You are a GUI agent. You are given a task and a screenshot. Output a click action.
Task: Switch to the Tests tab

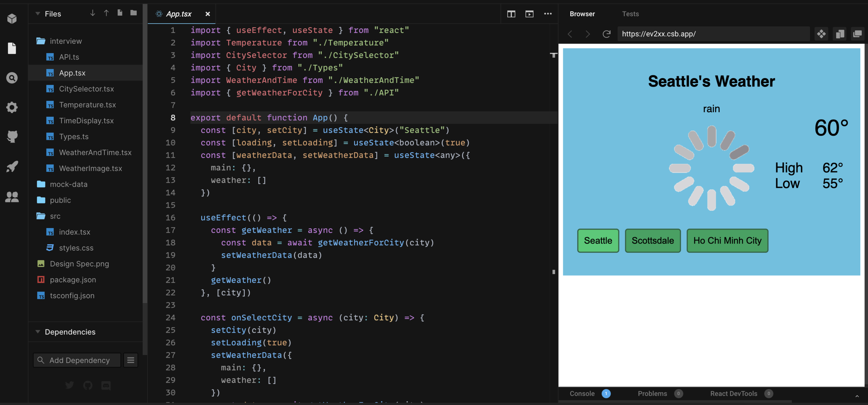[x=630, y=14]
